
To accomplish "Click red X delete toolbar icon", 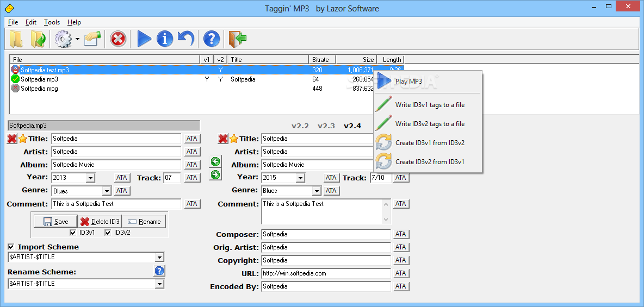I will pyautogui.click(x=118, y=39).
